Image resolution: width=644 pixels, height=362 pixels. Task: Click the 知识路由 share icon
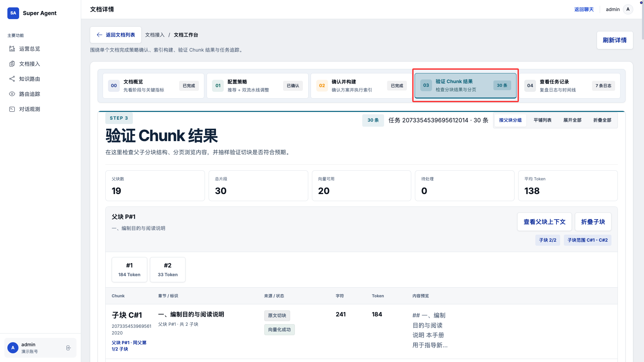pyautogui.click(x=12, y=79)
